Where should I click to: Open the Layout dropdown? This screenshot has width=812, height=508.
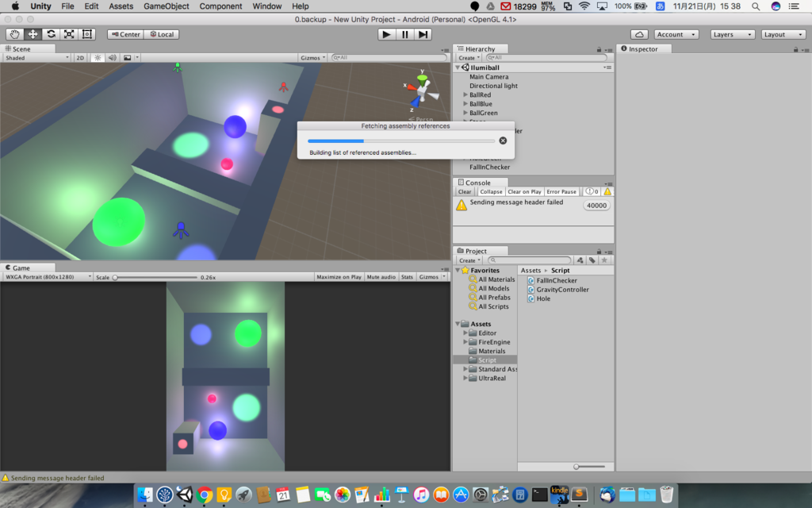click(x=783, y=34)
